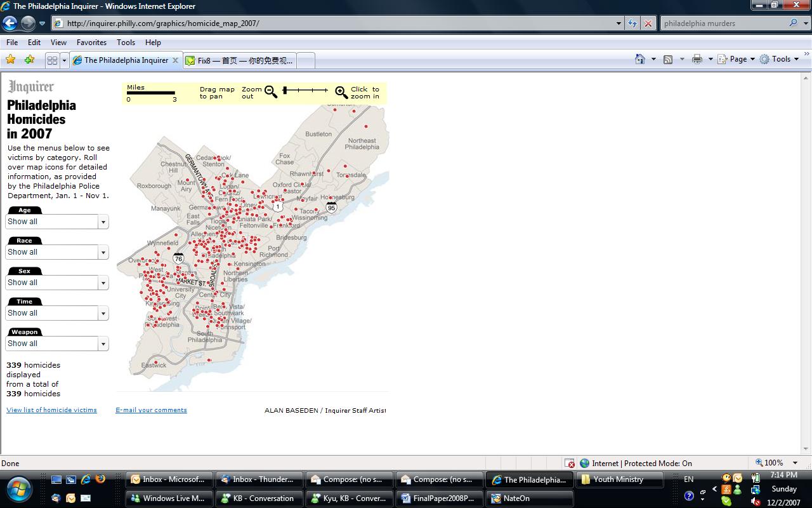812x508 pixels.
Task: Open the File menu
Action: [12, 43]
